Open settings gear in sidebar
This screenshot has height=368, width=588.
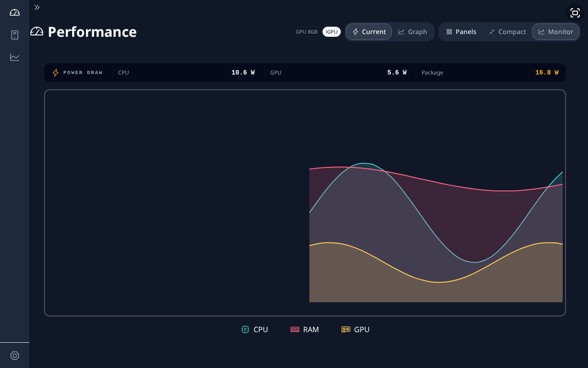point(15,356)
